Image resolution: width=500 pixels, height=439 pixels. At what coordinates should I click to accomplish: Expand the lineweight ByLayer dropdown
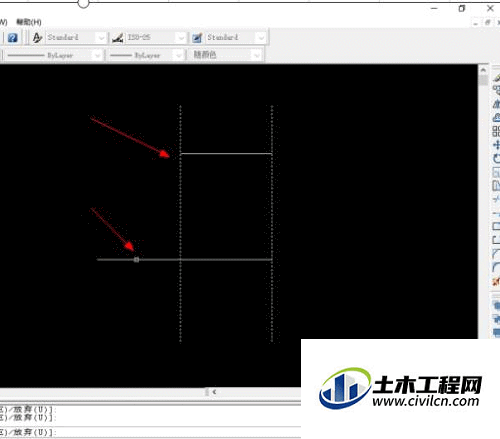coord(179,55)
